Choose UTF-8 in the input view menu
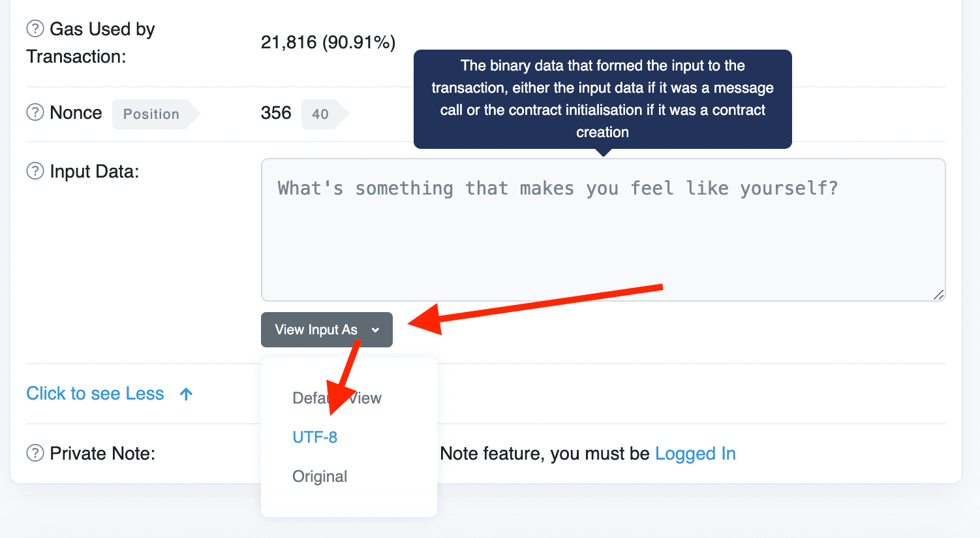This screenshot has height=538, width=980. coord(314,437)
